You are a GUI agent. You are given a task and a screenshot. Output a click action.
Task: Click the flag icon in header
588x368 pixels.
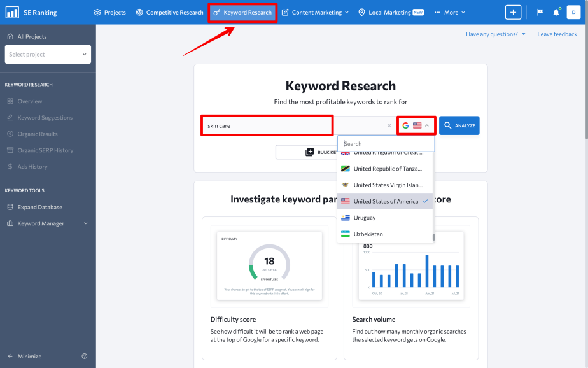tap(540, 12)
